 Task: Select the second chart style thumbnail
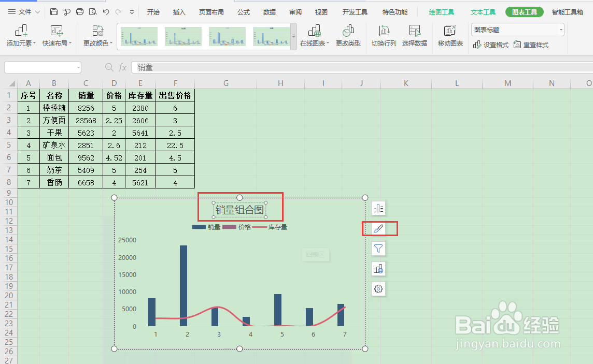tap(183, 36)
